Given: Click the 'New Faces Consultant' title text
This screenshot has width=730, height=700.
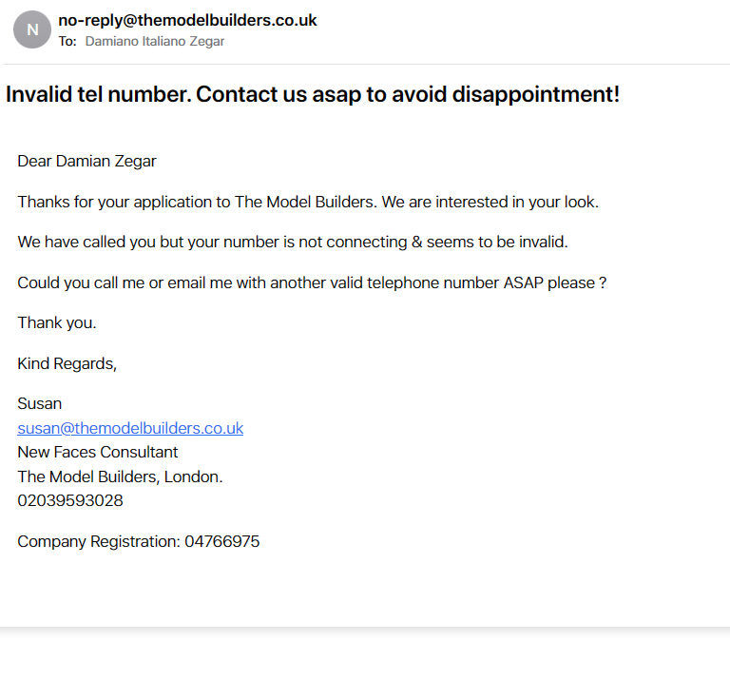Looking at the screenshot, I should (x=98, y=452).
